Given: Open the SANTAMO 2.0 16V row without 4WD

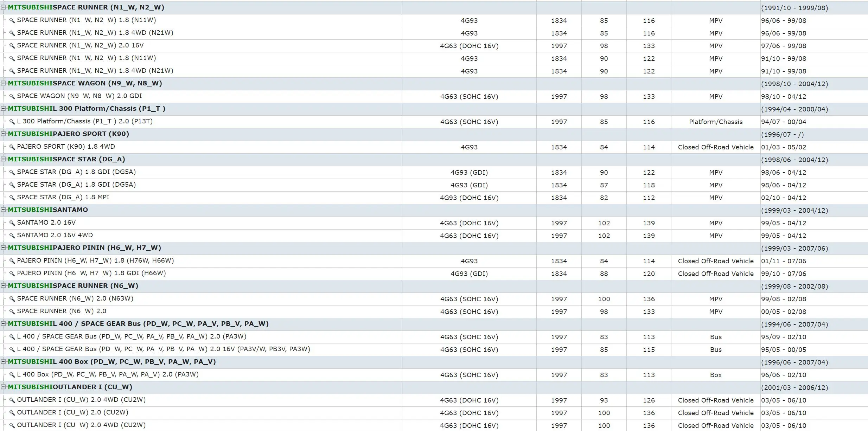Looking at the screenshot, I should point(46,223).
